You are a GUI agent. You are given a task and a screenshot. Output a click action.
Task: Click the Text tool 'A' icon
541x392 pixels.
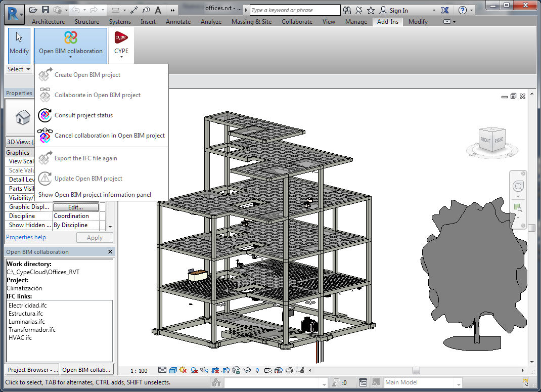click(x=158, y=10)
